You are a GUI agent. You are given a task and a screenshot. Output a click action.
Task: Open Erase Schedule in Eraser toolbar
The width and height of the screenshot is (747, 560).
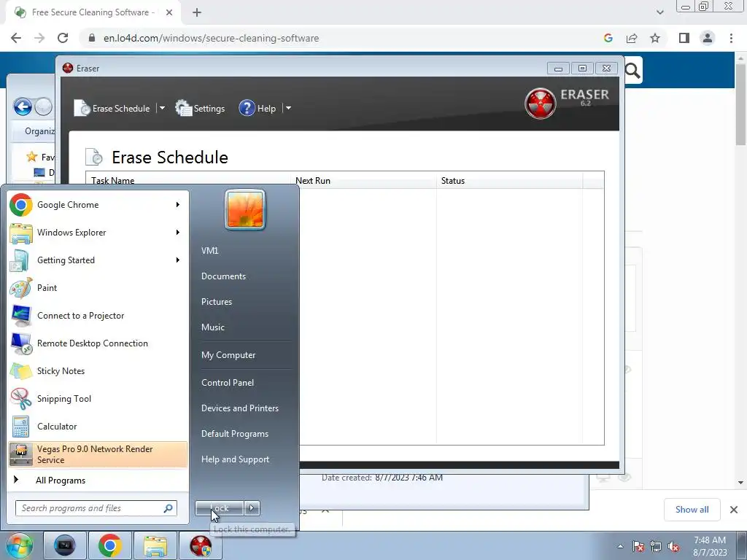(x=112, y=109)
